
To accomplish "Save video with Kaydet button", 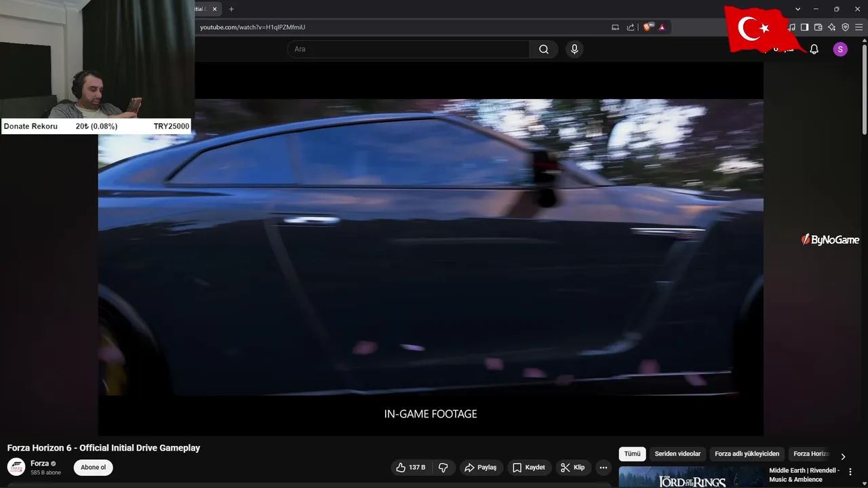I will tap(528, 468).
